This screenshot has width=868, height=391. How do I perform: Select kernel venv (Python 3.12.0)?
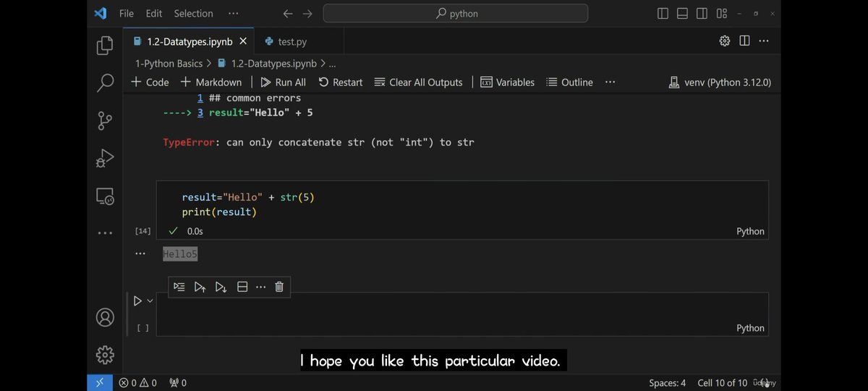coord(720,83)
